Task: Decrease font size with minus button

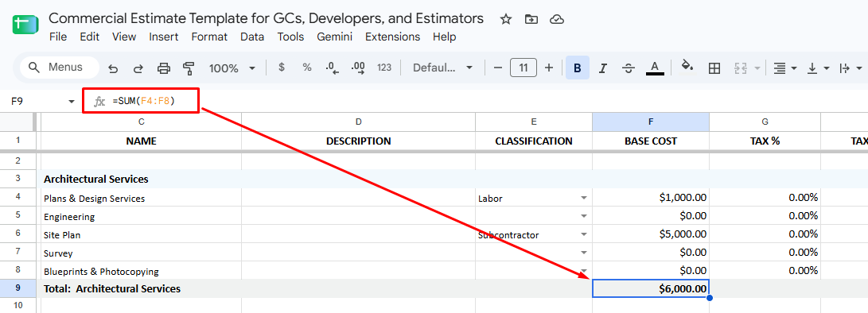Action: click(x=498, y=68)
